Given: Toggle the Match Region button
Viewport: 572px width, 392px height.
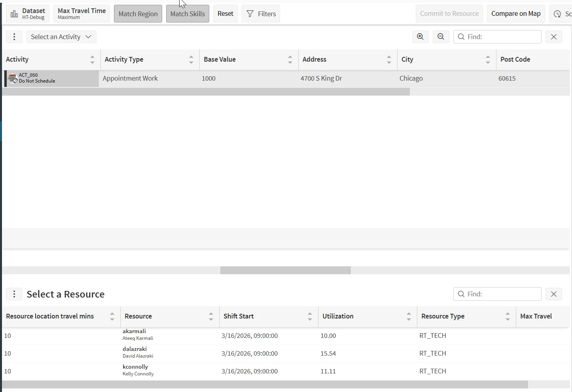Looking at the screenshot, I should [x=138, y=14].
